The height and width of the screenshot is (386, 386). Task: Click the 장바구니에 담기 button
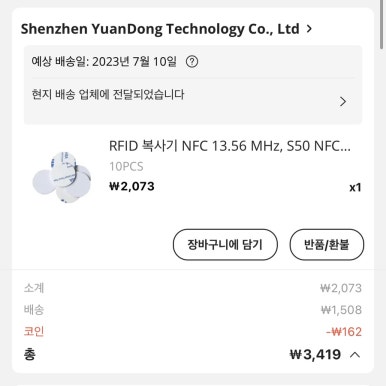pyautogui.click(x=225, y=245)
